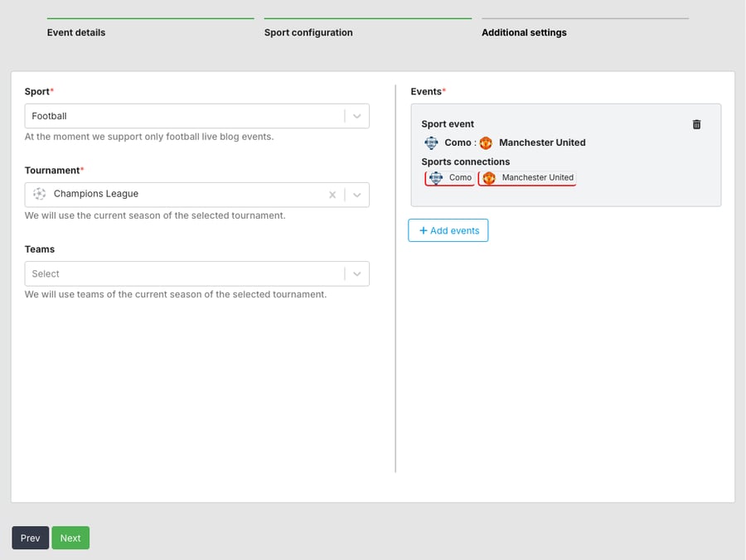Image resolution: width=746 pixels, height=560 pixels.
Task: Click the 'We will use teams' hint under Teams
Action: [x=176, y=295]
